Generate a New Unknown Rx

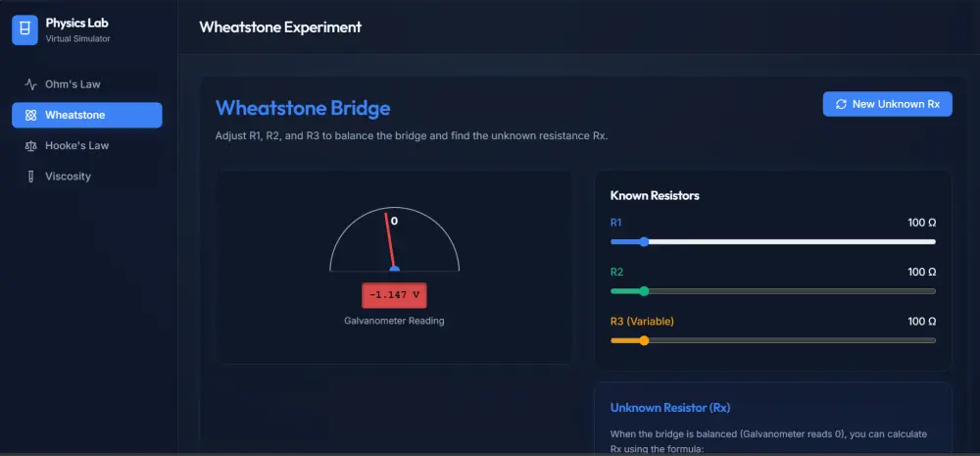(888, 104)
